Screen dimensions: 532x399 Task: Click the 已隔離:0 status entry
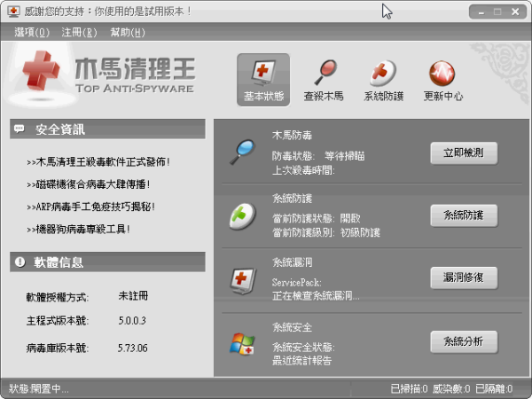click(x=494, y=388)
